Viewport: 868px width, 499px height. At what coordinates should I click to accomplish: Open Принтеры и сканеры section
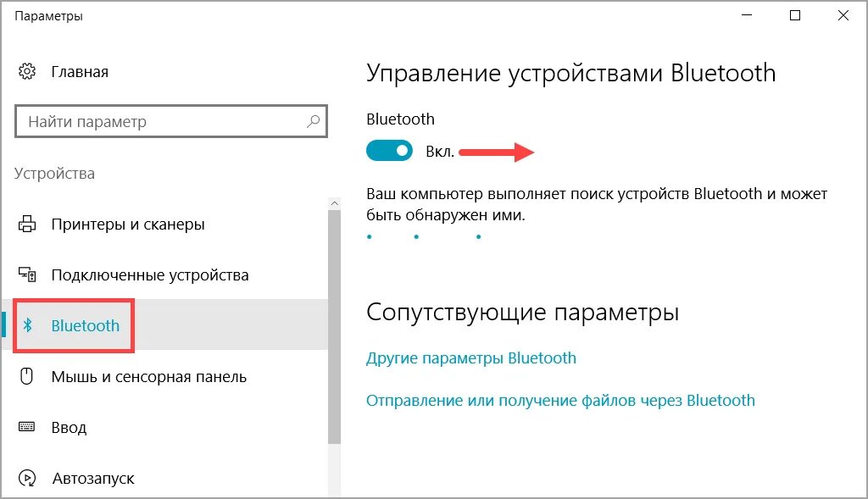128,224
